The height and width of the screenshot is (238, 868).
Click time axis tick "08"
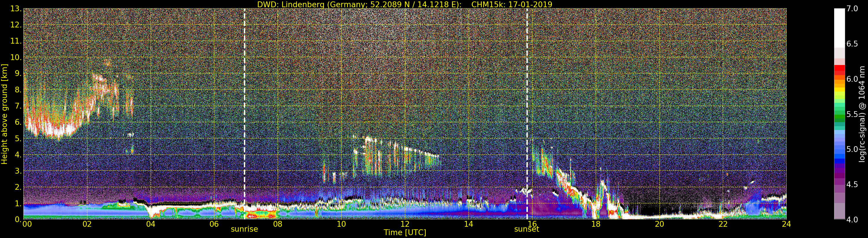(x=278, y=224)
